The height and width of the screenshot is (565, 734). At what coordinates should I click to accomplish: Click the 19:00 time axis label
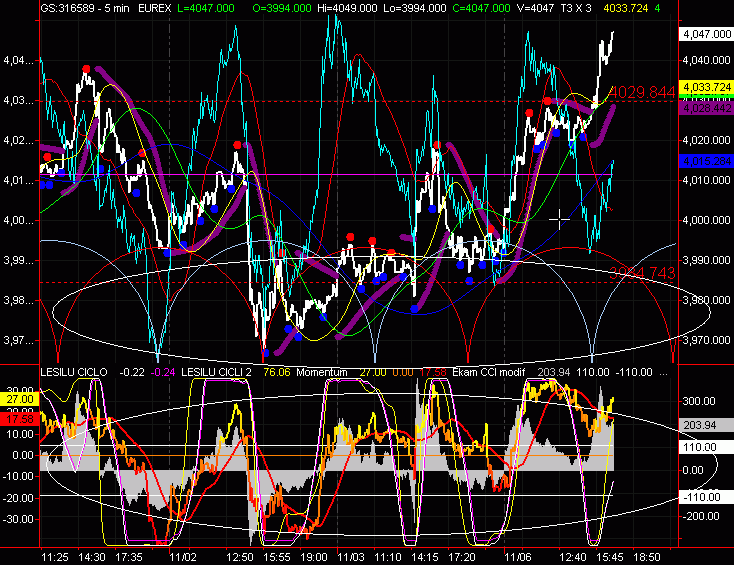pos(314,558)
